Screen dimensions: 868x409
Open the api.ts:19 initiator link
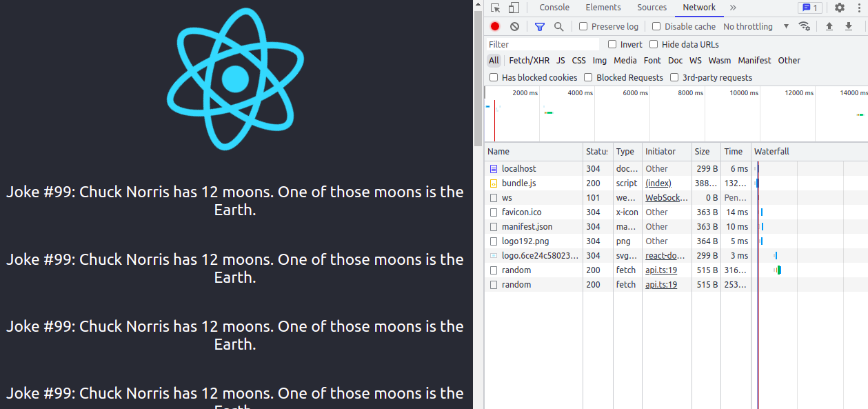[660, 270]
